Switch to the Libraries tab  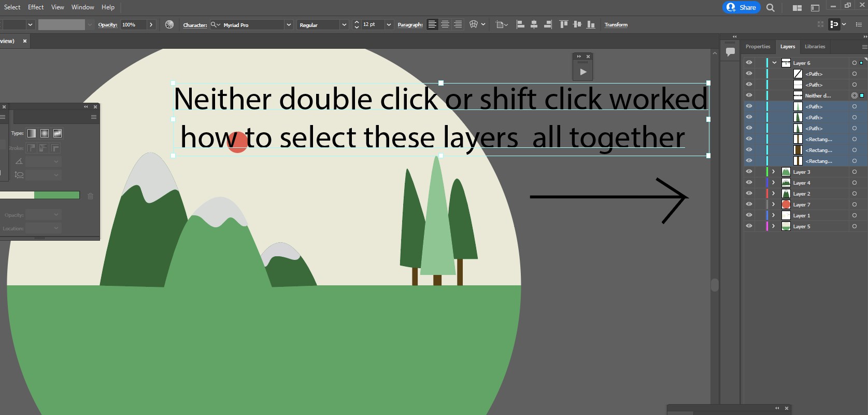point(815,47)
